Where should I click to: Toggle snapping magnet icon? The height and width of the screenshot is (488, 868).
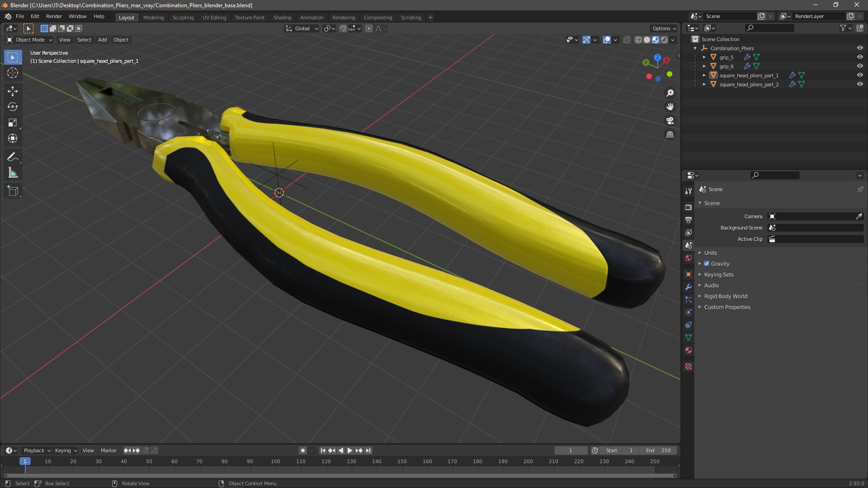point(343,28)
